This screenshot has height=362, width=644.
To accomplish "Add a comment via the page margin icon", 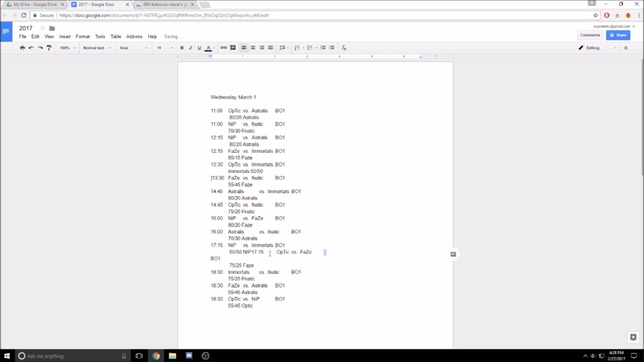I will (453, 254).
